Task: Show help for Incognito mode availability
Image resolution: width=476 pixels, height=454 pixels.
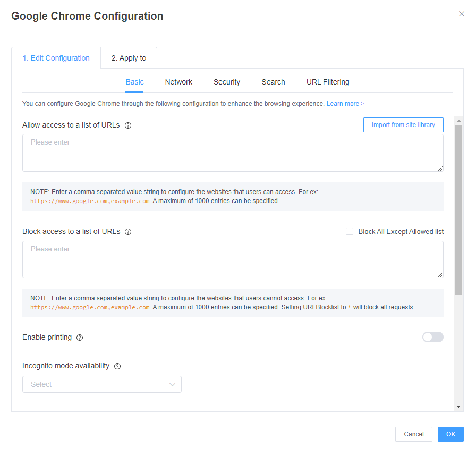Action: click(x=117, y=366)
